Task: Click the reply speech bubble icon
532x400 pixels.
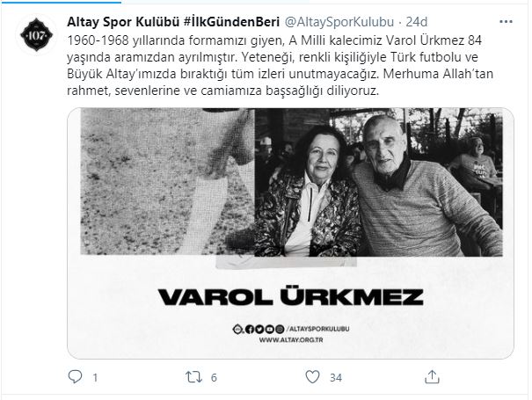Action: point(75,376)
